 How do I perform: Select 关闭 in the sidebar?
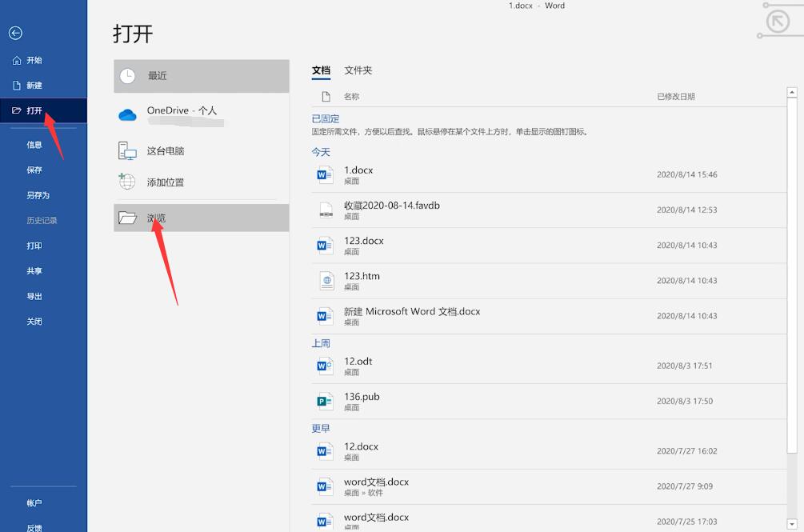pyautogui.click(x=34, y=322)
